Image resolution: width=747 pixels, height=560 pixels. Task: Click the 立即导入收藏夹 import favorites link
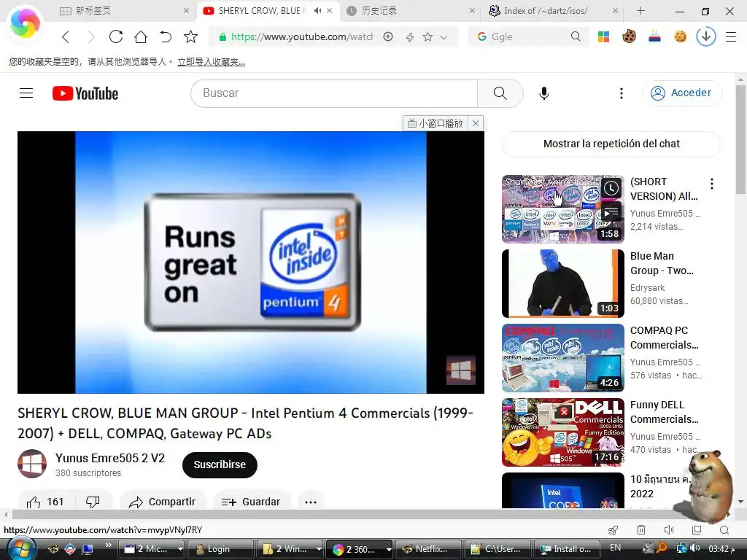click(x=211, y=62)
